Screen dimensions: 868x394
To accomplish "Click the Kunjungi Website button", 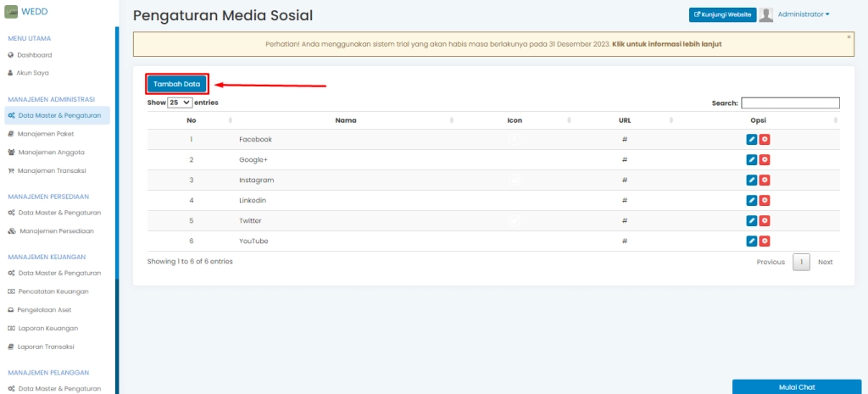I will (721, 14).
